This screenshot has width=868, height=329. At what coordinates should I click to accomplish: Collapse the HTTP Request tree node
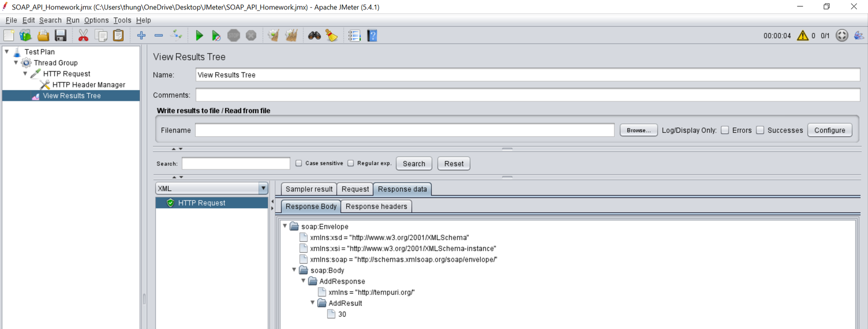25,74
